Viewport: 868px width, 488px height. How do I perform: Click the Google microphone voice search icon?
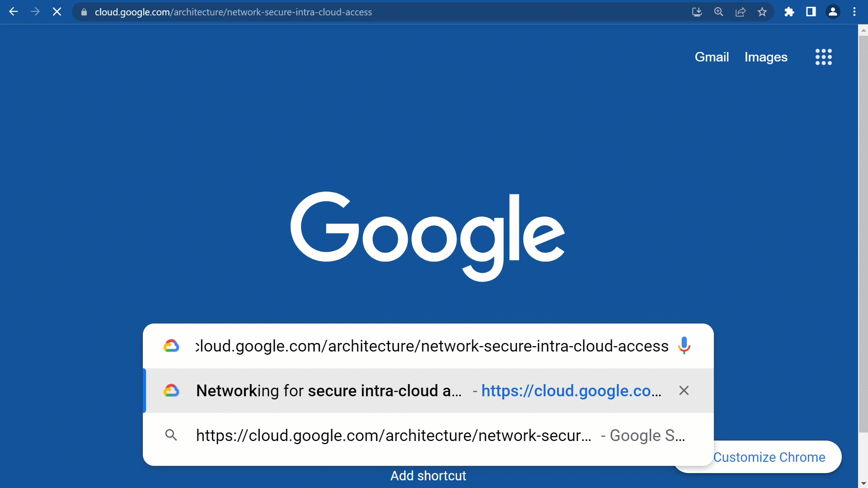(684, 346)
